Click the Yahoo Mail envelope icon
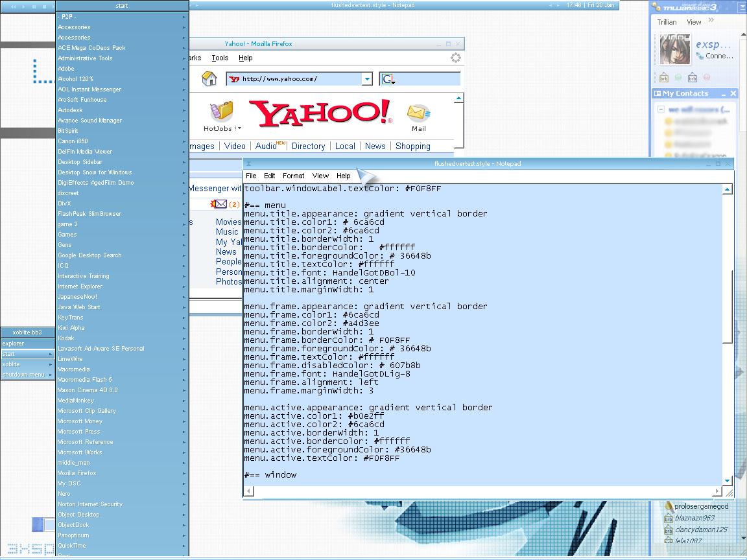Screen dimensions: 747x560 418,113
